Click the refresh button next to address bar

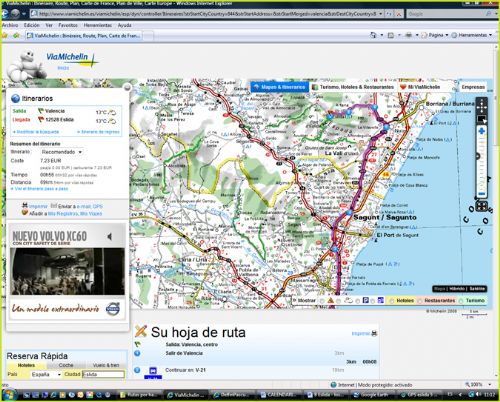coord(389,14)
